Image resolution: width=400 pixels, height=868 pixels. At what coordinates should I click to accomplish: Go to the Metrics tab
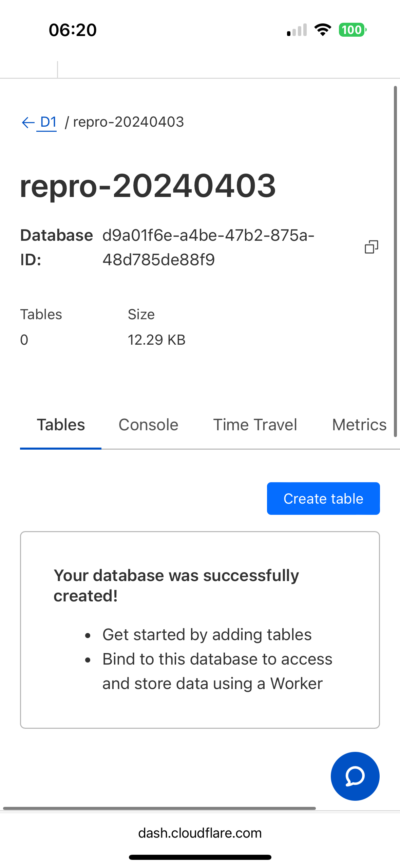359,425
